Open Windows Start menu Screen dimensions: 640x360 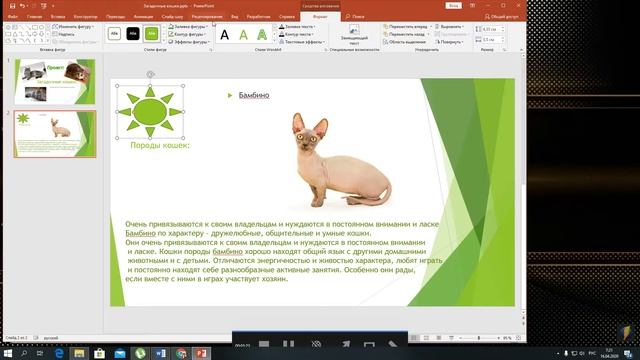(7, 353)
